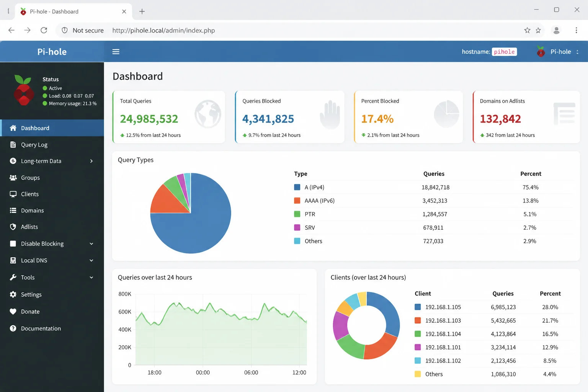Click the browser address bar URL
The image size is (588, 392).
pos(163,30)
